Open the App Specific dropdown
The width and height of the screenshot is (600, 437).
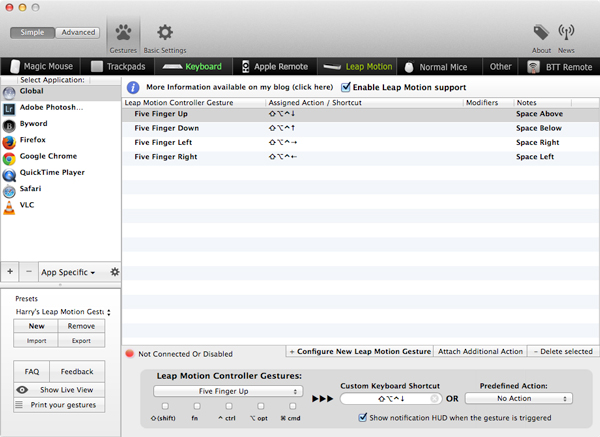point(68,272)
